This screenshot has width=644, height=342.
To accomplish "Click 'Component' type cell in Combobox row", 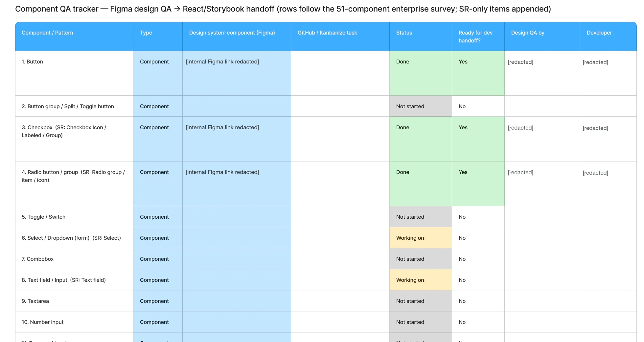I will (158, 259).
